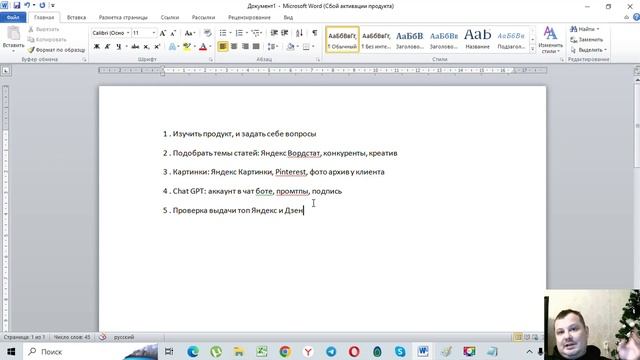Screen dimensions: 640x360
Task: Click the Cut (Вырезать) command
Action: click(44, 29)
